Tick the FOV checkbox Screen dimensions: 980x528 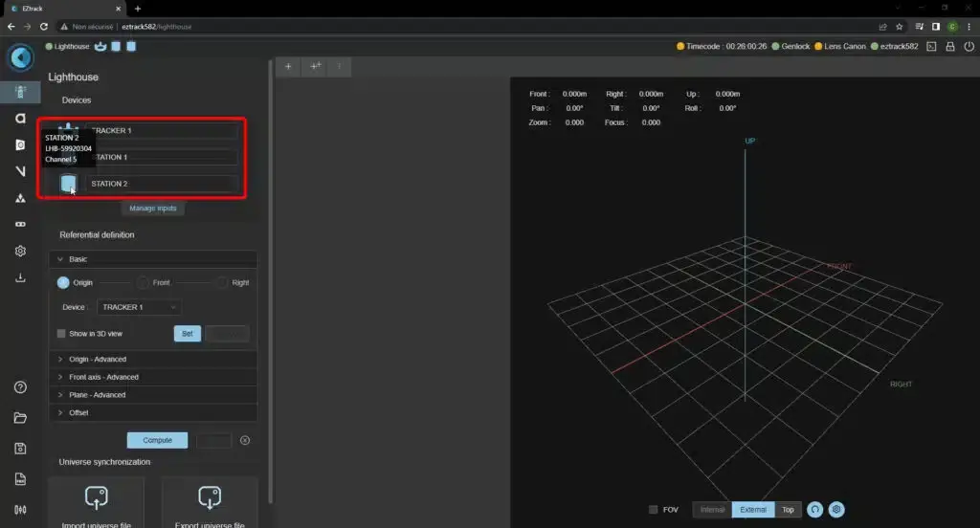click(x=653, y=510)
